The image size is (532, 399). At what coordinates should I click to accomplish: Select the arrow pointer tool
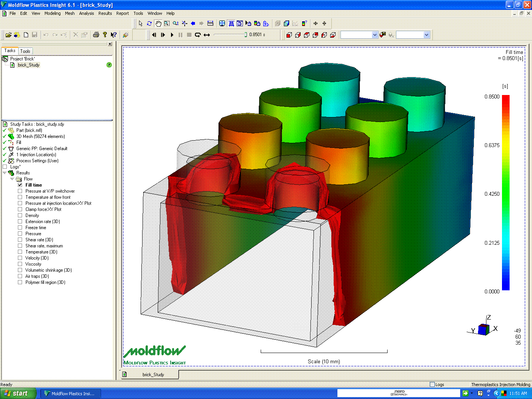click(141, 24)
